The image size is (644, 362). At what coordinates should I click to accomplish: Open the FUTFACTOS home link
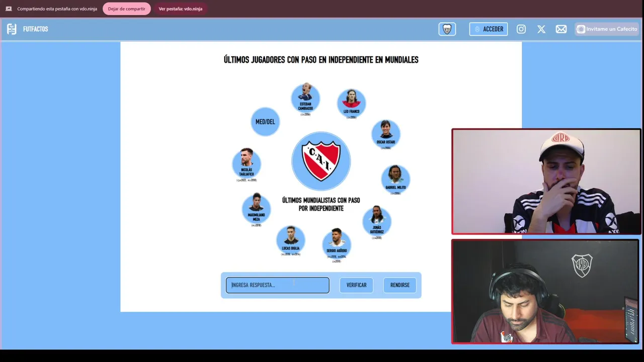pos(35,29)
